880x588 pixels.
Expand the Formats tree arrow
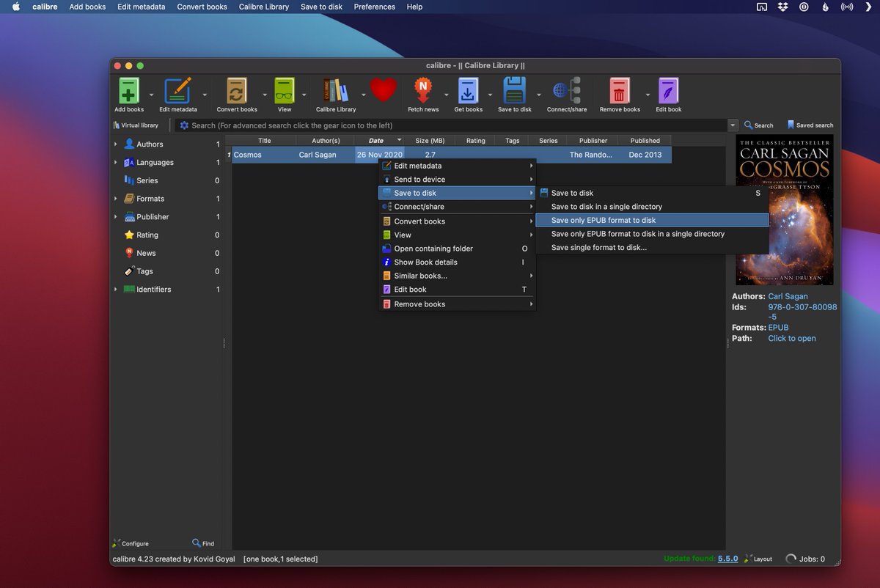(116, 199)
